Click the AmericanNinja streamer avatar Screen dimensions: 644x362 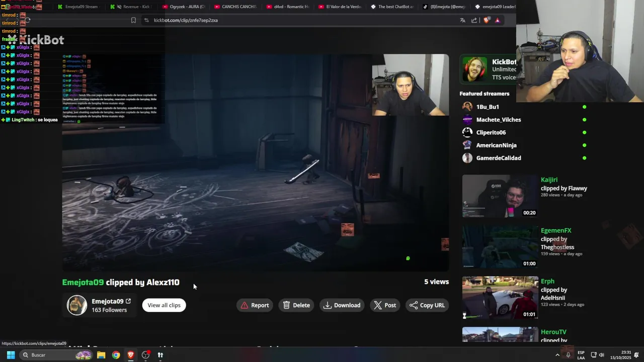tap(467, 145)
